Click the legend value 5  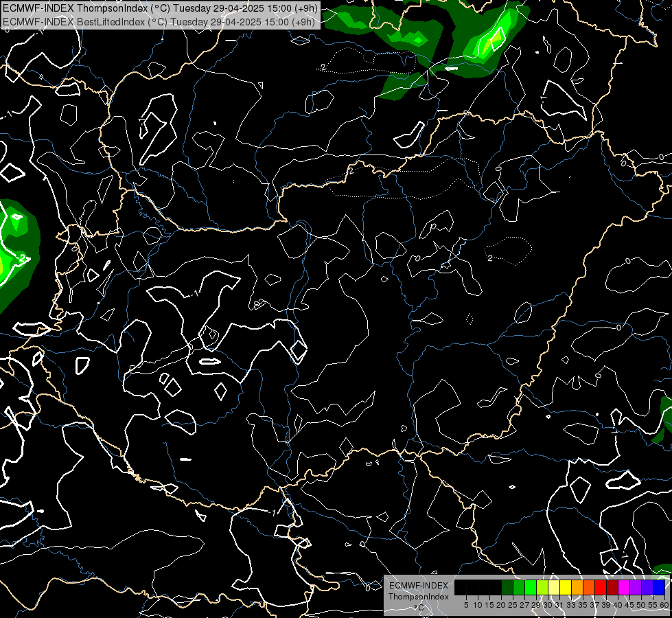466,605
